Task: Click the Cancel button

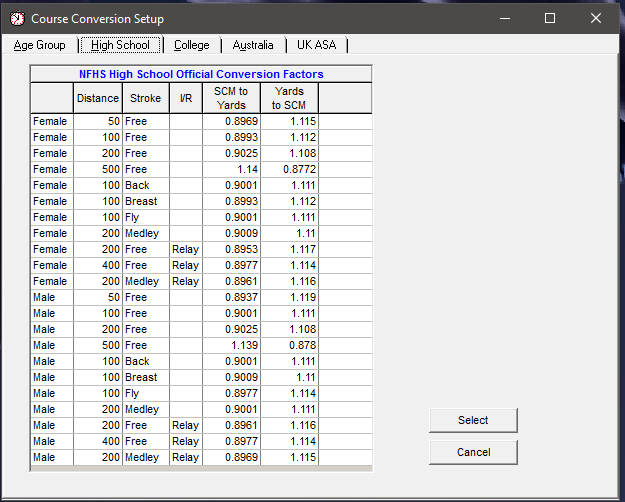Action: click(473, 452)
